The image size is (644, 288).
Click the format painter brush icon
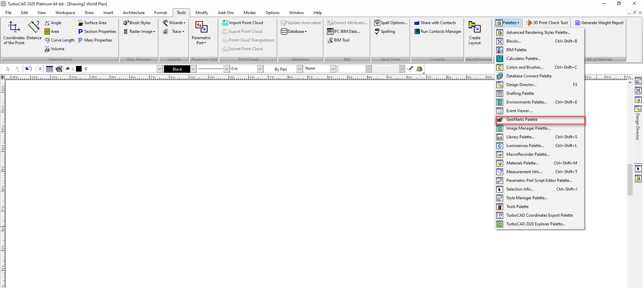[410, 69]
